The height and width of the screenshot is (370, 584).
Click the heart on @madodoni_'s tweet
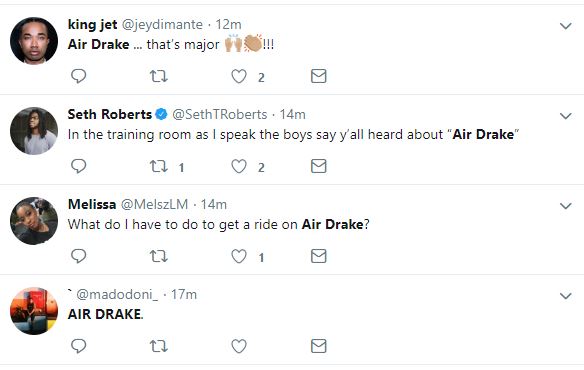pos(239,347)
